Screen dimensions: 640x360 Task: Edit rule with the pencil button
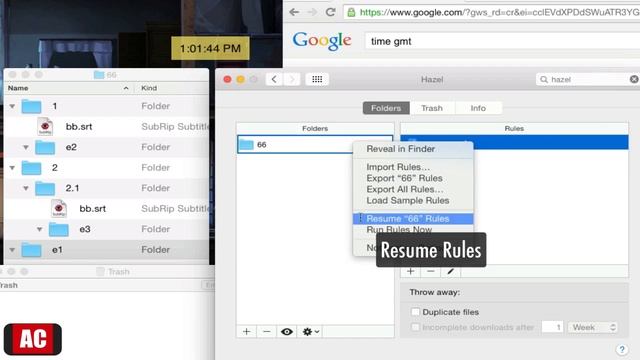[x=451, y=271]
